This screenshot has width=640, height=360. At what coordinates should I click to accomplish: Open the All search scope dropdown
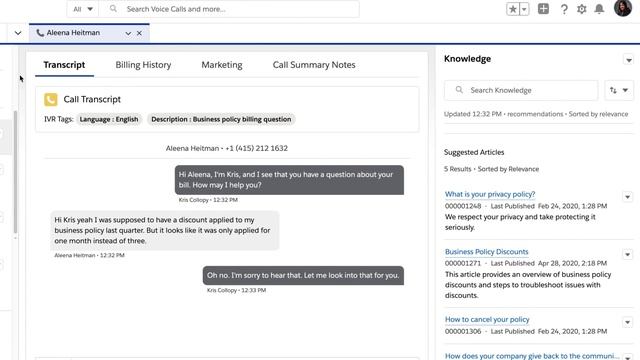click(x=83, y=9)
